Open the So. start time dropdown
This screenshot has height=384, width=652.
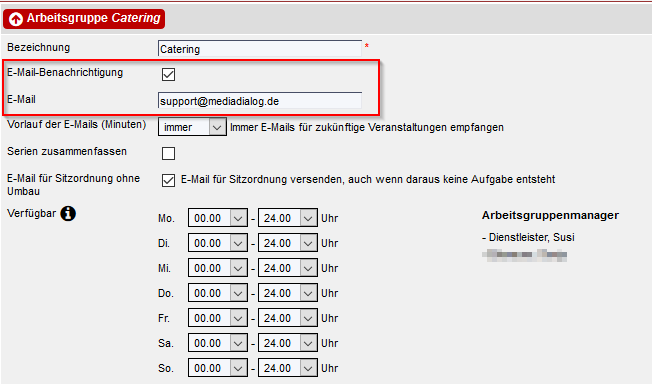pos(218,368)
